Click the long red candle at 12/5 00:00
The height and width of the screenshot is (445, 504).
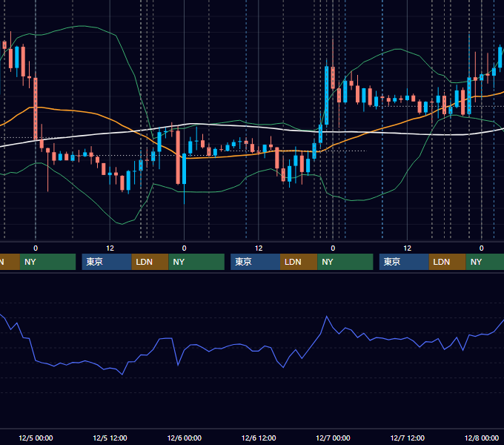click(36, 108)
